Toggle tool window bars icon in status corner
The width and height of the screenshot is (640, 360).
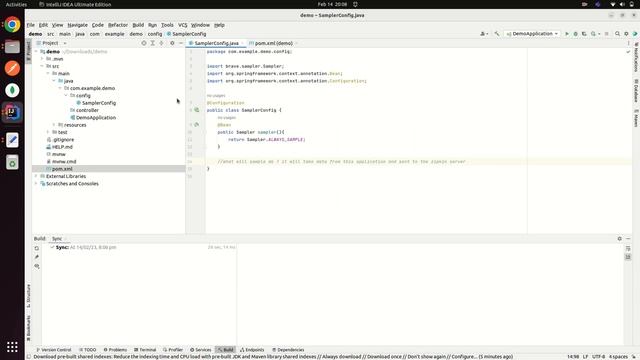pyautogui.click(x=29, y=357)
